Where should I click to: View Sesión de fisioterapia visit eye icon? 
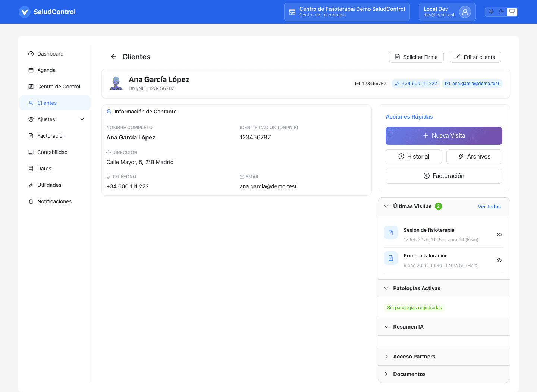[499, 235]
